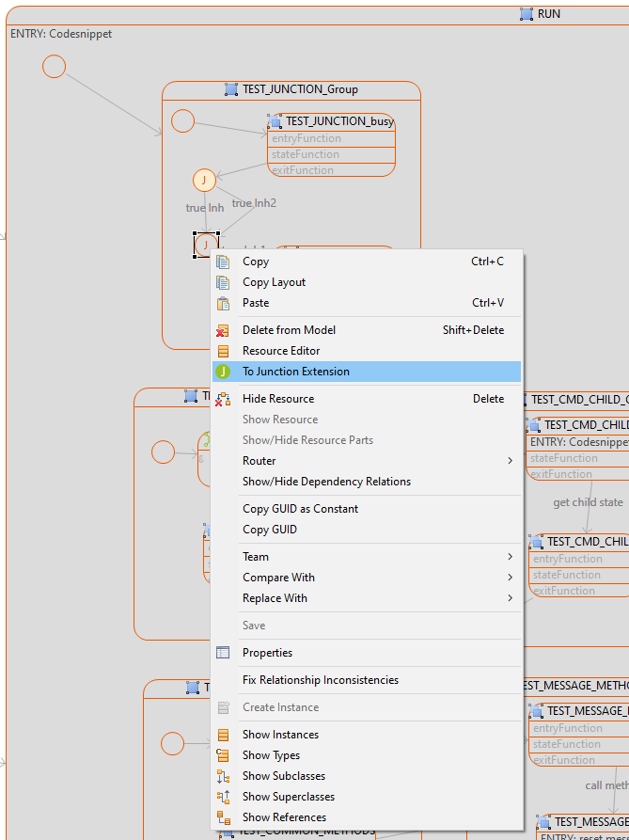Open the Compare With submenu
The image size is (629, 840).
point(511,578)
